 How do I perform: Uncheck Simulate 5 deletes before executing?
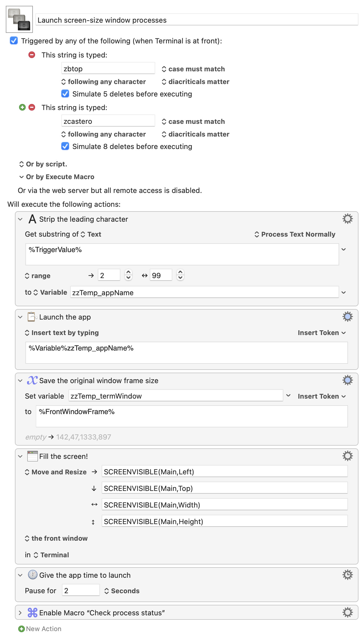click(x=65, y=94)
